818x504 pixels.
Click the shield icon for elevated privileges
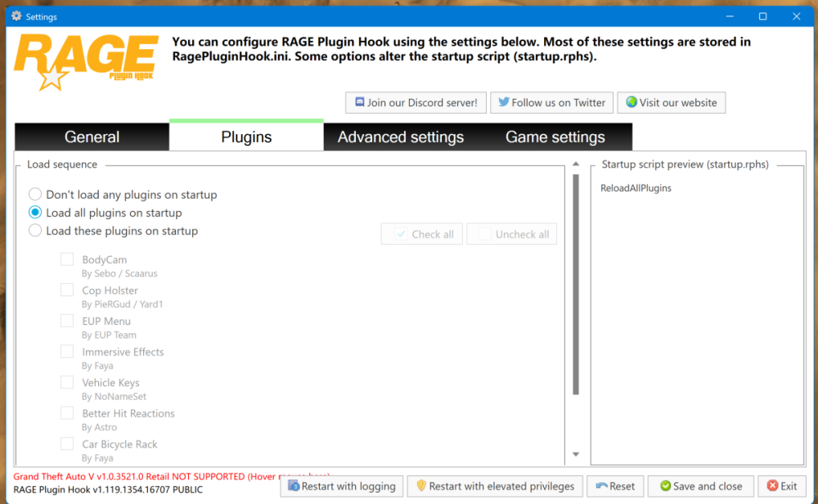421,486
